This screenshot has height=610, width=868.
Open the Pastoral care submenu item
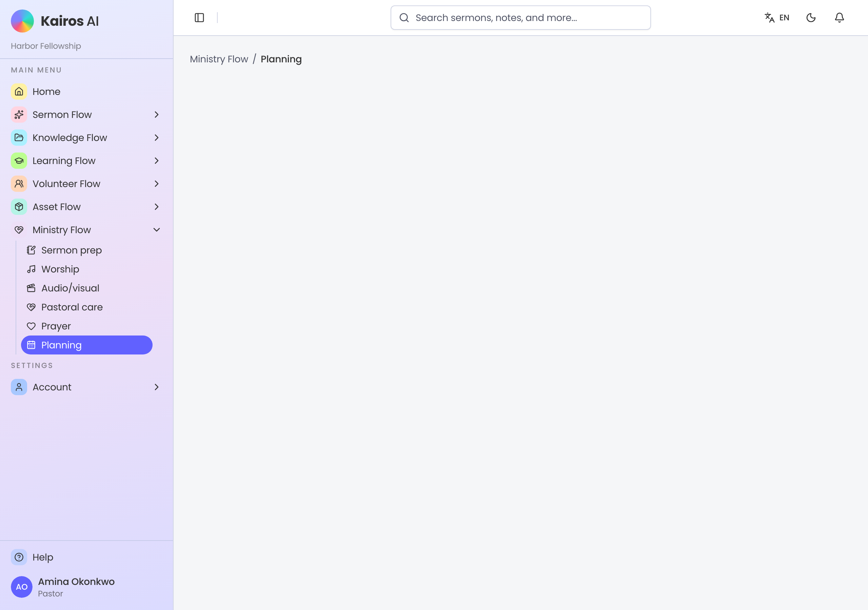pyautogui.click(x=86, y=307)
